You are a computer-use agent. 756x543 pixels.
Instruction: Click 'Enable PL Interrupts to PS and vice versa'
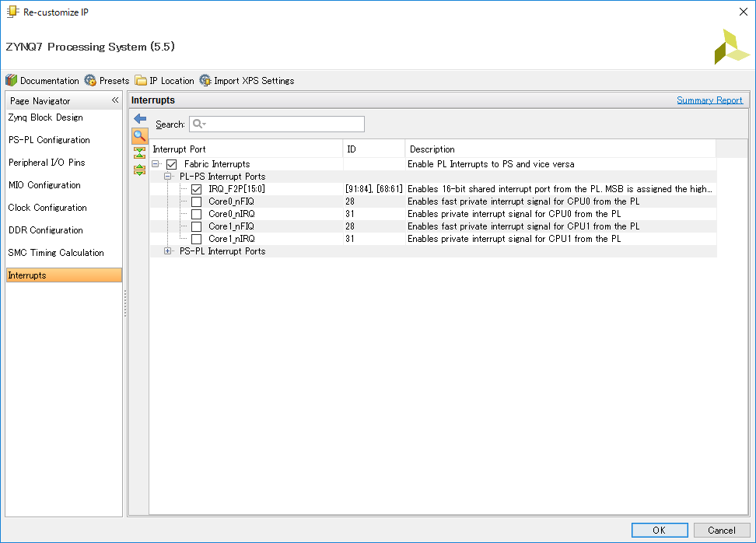coord(491,164)
